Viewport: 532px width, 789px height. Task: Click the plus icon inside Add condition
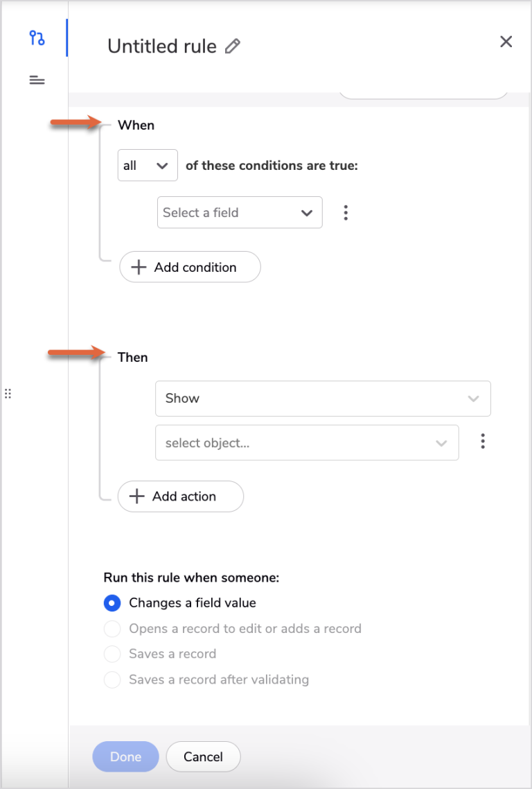coord(138,267)
